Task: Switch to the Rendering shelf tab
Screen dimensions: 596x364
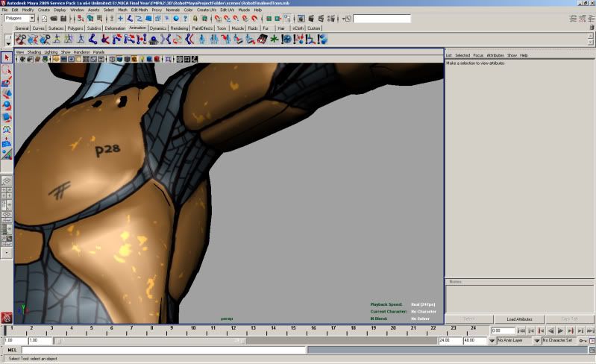Action: pos(180,28)
